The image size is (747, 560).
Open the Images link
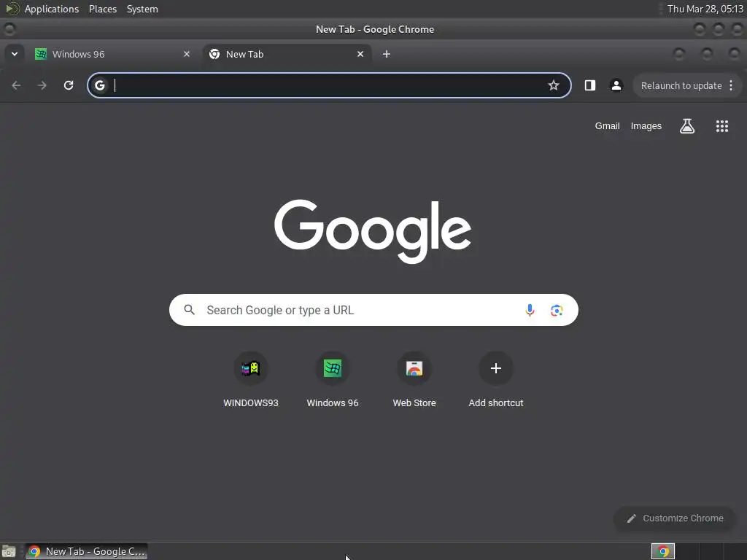coord(646,125)
